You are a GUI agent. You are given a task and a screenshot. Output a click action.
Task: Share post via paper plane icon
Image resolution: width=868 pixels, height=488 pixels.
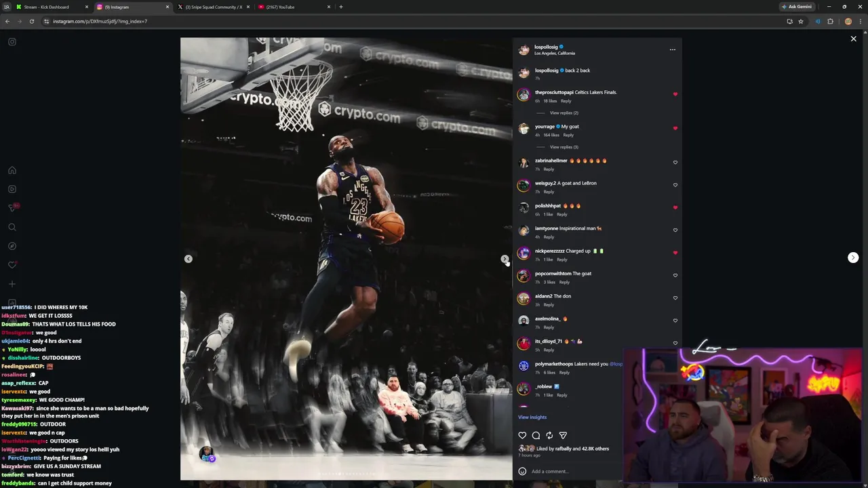click(563, 435)
